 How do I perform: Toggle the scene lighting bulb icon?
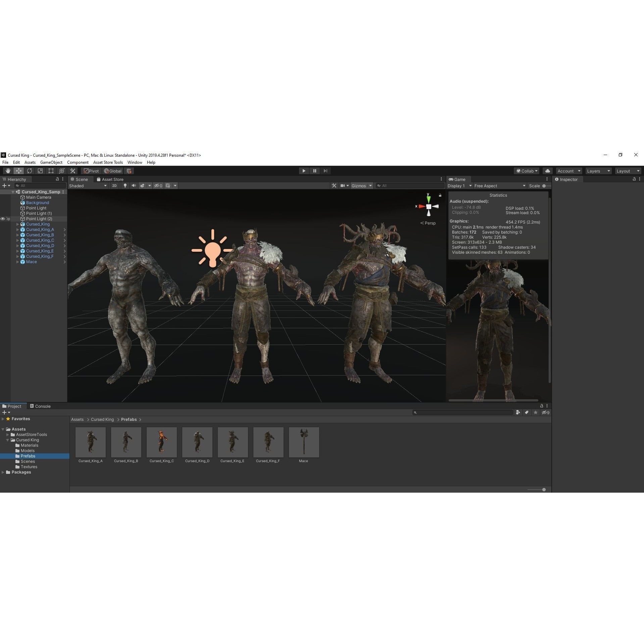click(125, 186)
